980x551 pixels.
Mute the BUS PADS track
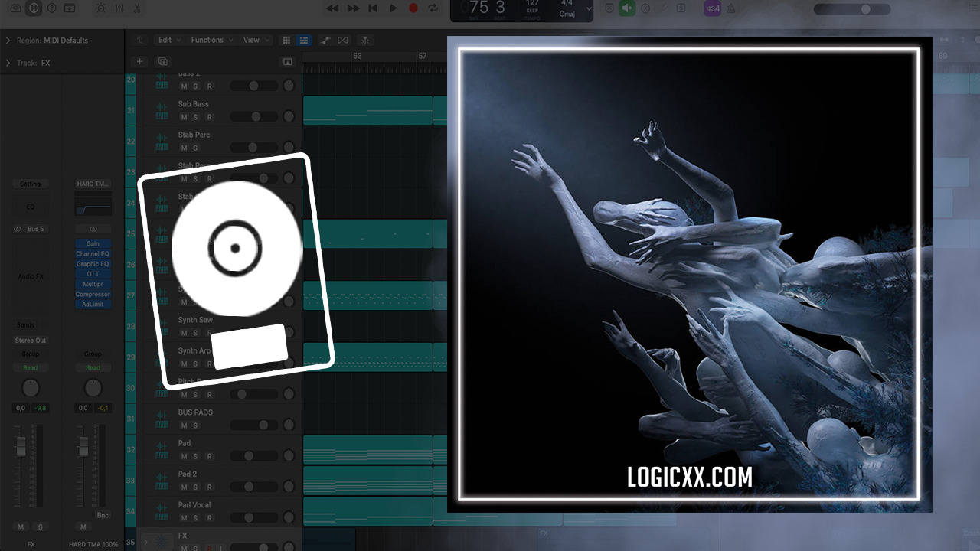184,425
